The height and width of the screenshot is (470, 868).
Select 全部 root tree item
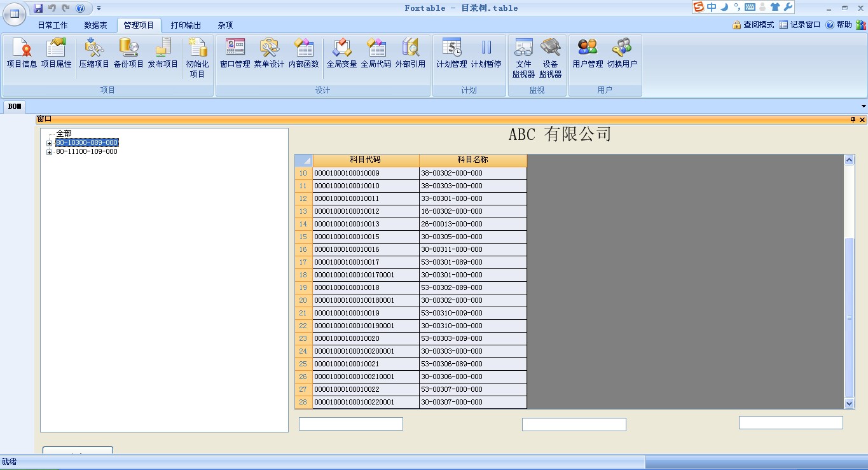(64, 134)
